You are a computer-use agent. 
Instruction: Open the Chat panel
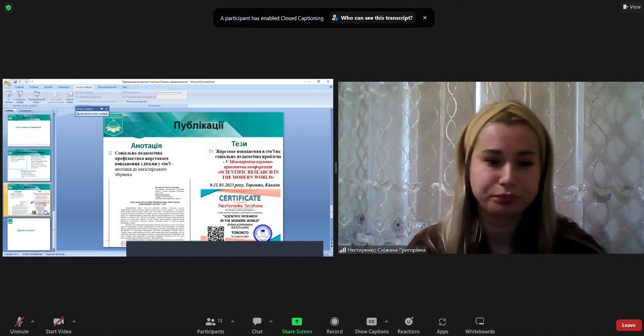pos(257,322)
